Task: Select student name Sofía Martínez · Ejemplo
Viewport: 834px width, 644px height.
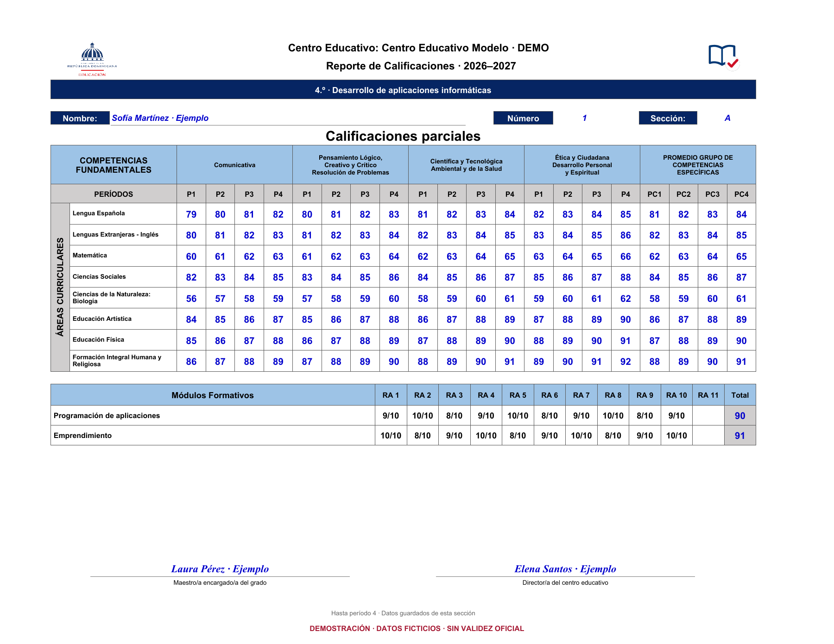Action: [160, 118]
